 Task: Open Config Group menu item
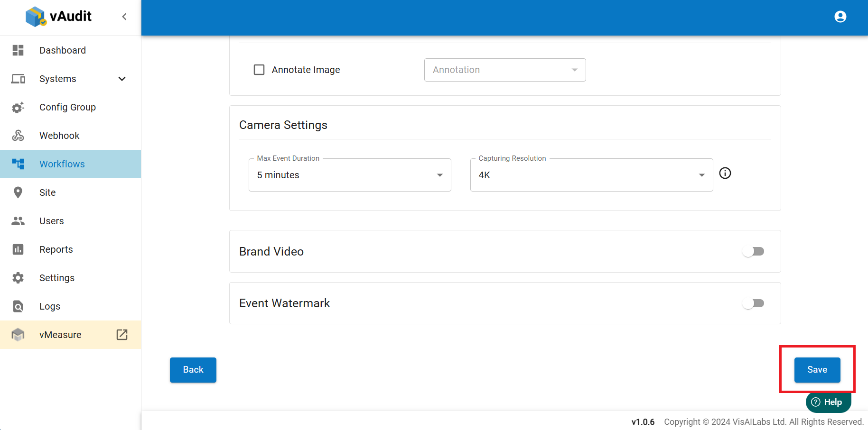(70, 107)
